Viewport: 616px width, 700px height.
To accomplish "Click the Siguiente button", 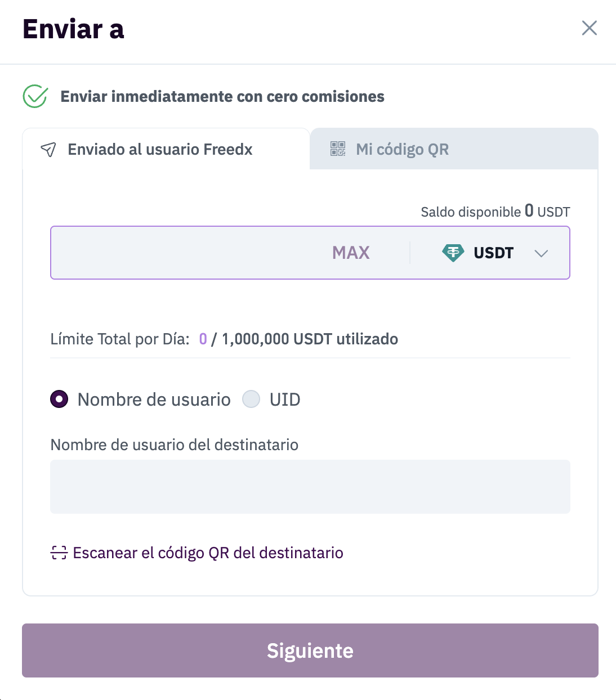I will 310,650.
